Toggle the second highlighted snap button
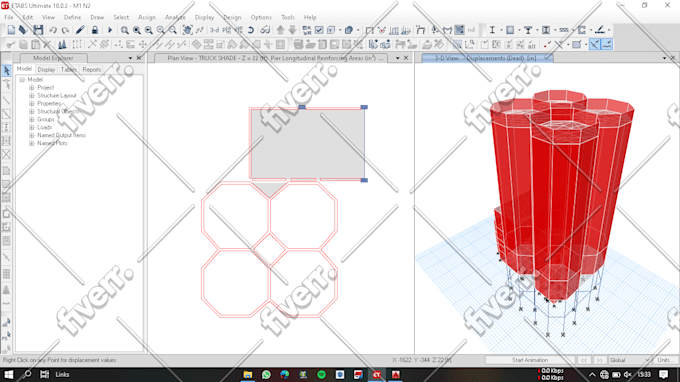680x382 pixels. coord(607,44)
